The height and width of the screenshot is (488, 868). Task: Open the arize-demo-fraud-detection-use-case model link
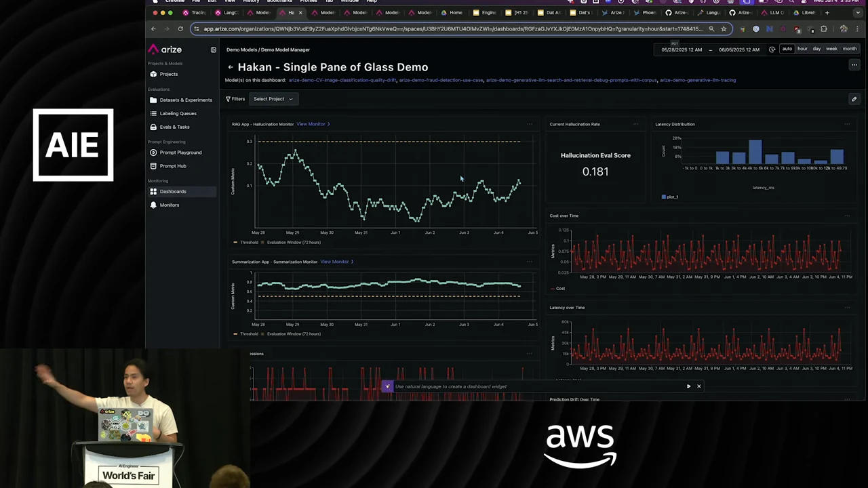[x=441, y=80]
